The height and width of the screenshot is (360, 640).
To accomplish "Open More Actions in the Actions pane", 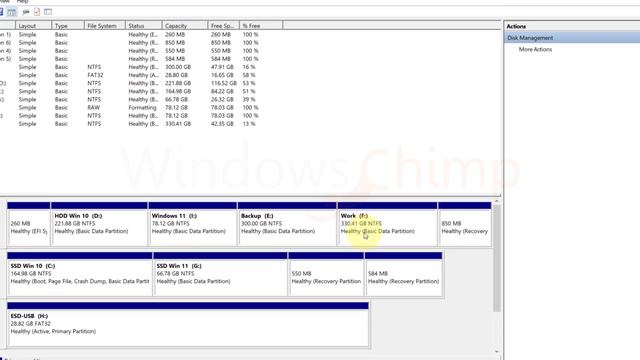I will (x=535, y=49).
